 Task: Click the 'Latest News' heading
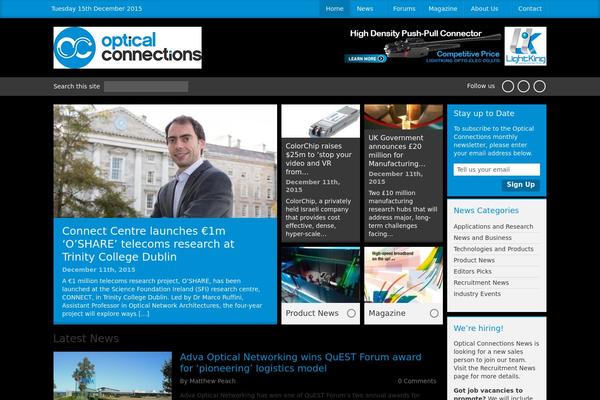click(86, 338)
